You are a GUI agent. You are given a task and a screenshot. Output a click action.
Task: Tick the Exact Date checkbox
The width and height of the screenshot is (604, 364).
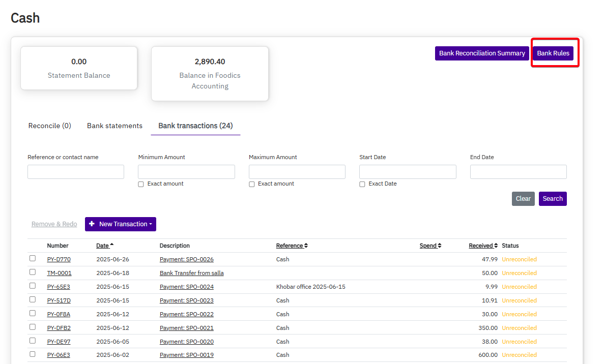pos(362,184)
